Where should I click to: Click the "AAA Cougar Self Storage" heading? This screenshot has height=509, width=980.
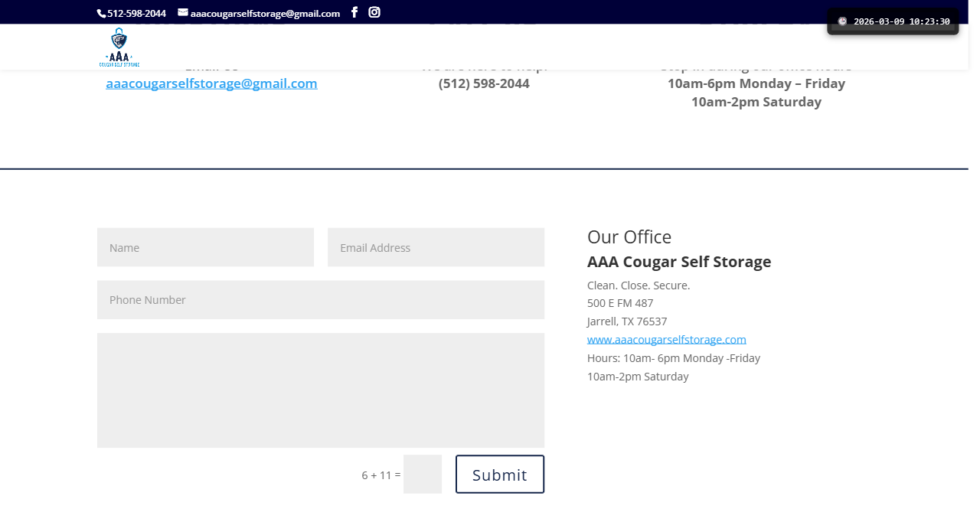(679, 262)
